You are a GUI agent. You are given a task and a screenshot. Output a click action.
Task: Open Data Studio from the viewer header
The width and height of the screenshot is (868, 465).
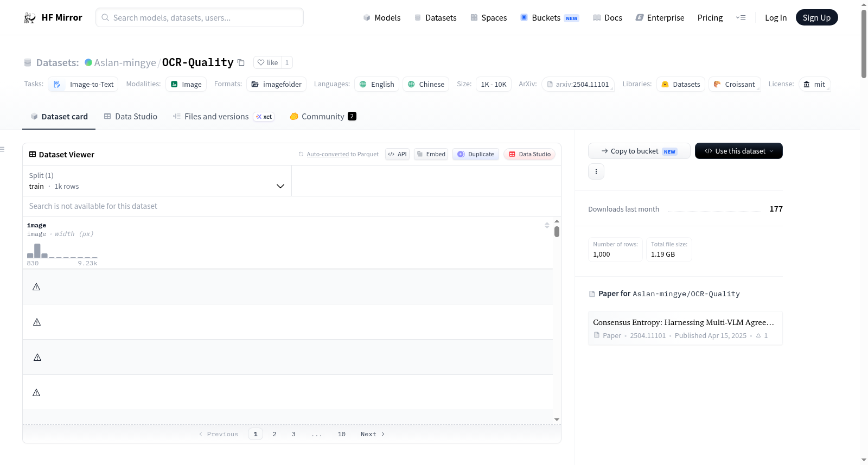click(x=529, y=154)
